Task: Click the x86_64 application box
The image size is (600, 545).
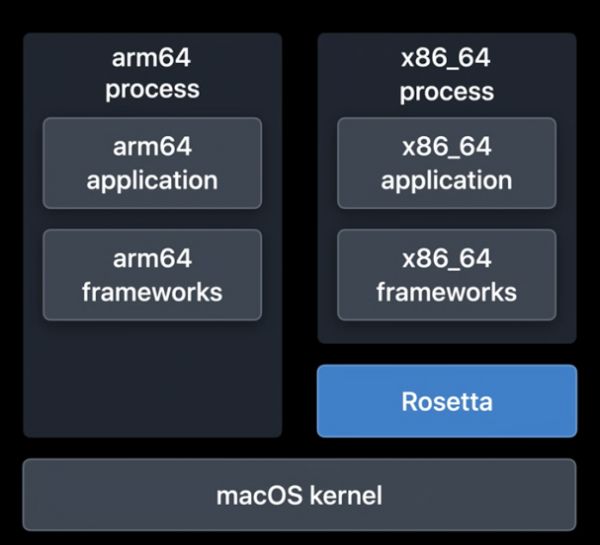Action: [446, 163]
